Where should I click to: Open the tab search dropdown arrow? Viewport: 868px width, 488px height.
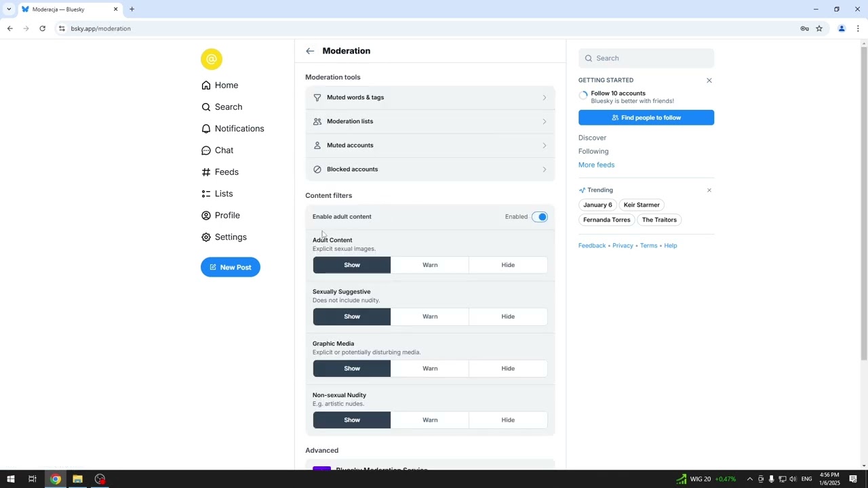[x=9, y=9]
